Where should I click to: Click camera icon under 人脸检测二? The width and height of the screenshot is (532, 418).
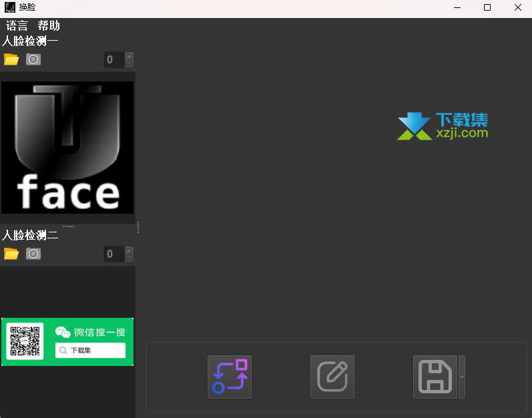[33, 254]
